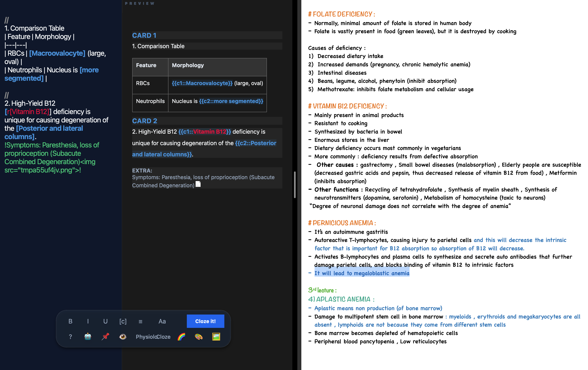The width and height of the screenshot is (588, 370).
Task: Open the artist palette color icon
Action: click(199, 337)
